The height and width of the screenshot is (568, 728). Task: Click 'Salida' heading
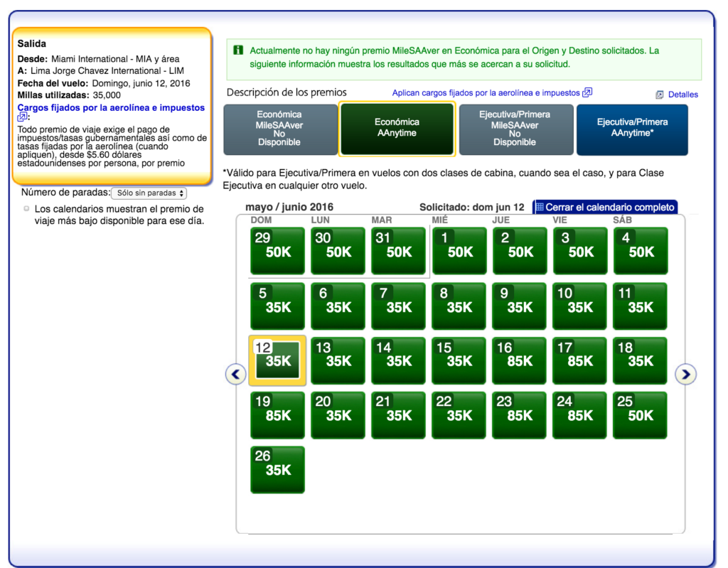[31, 43]
